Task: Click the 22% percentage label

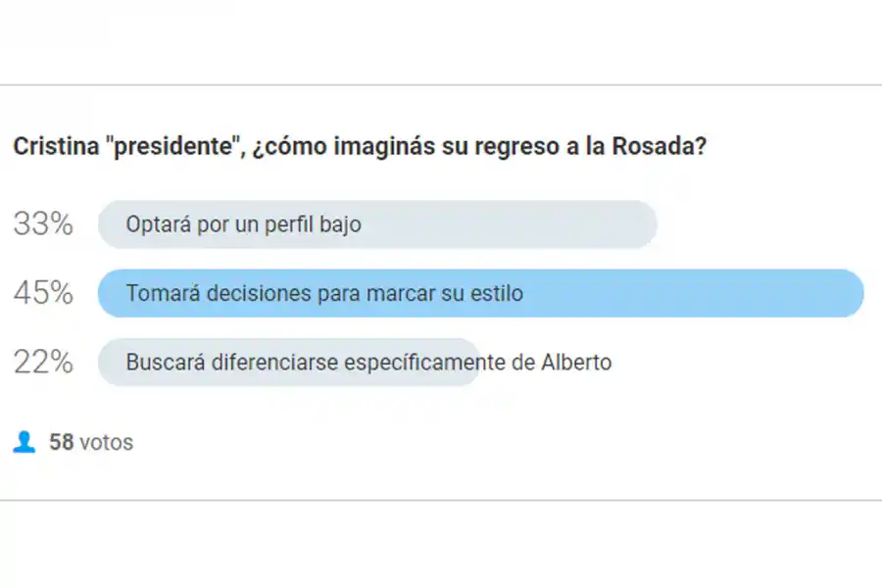Action: click(x=43, y=362)
